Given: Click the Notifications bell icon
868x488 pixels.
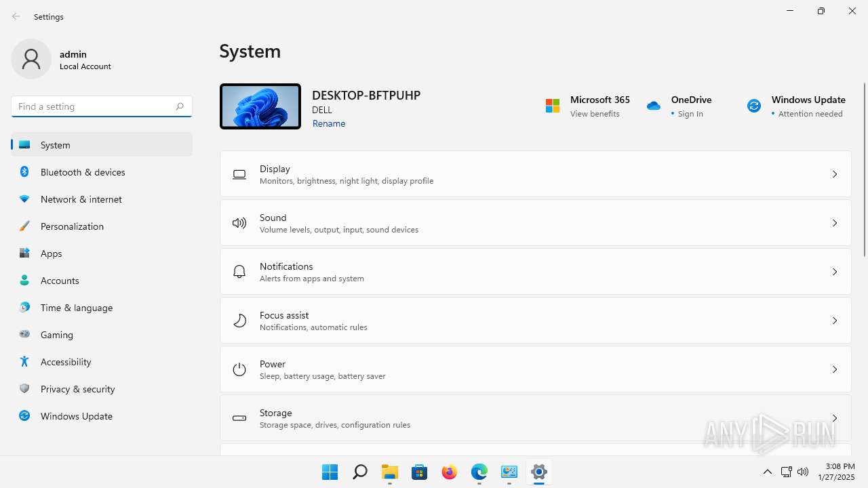Looking at the screenshot, I should click(x=239, y=272).
